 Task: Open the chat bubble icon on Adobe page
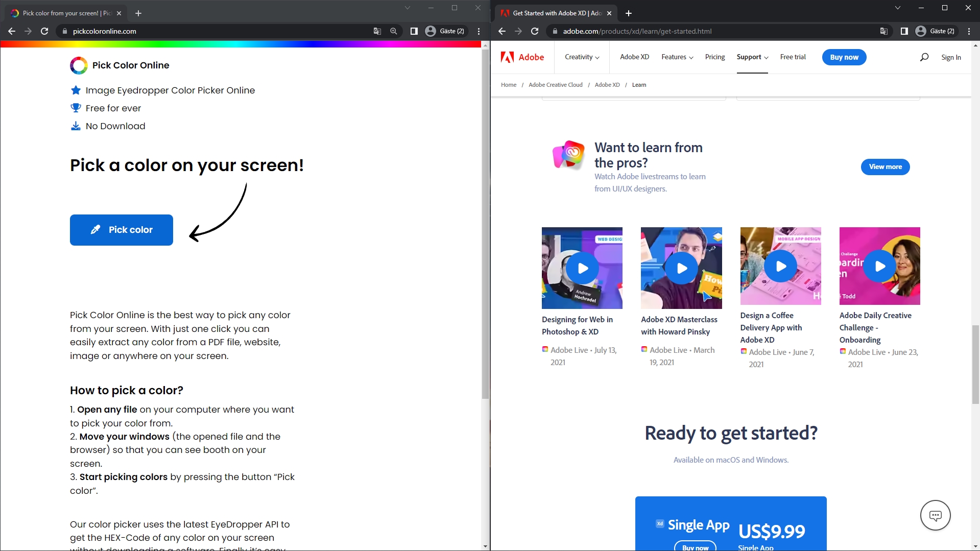point(936,515)
